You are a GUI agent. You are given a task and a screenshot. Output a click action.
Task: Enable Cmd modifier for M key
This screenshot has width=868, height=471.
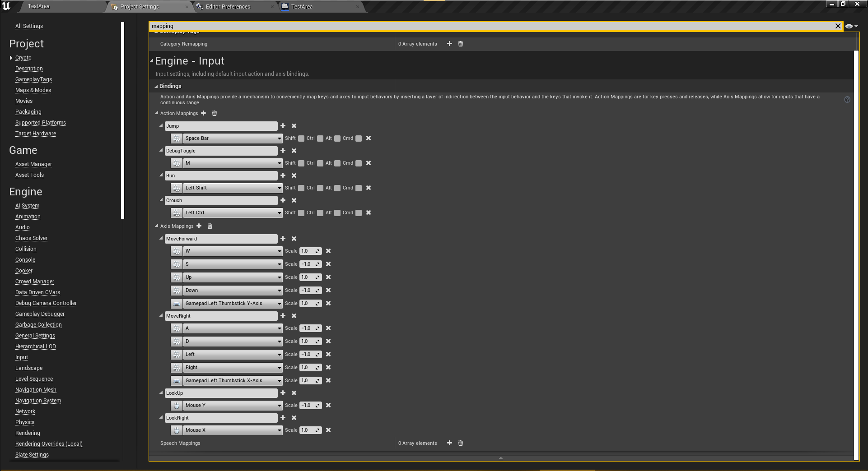359,163
